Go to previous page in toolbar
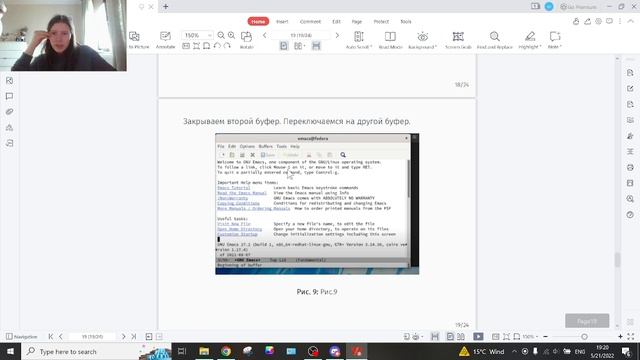Viewport: 640px width, 360px height. click(x=264, y=36)
